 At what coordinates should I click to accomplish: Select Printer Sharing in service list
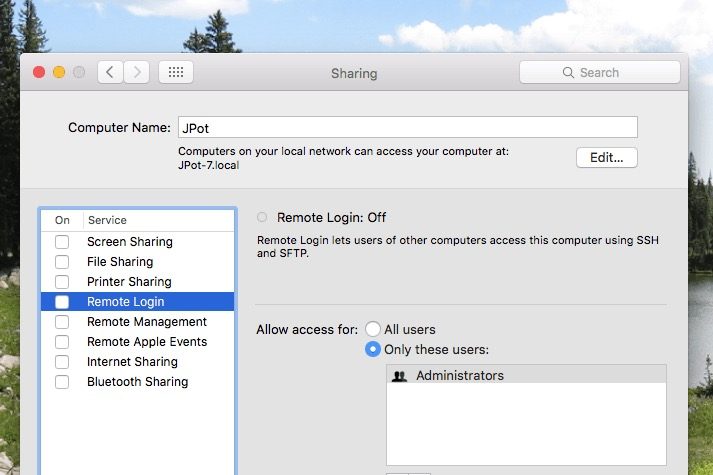(129, 282)
